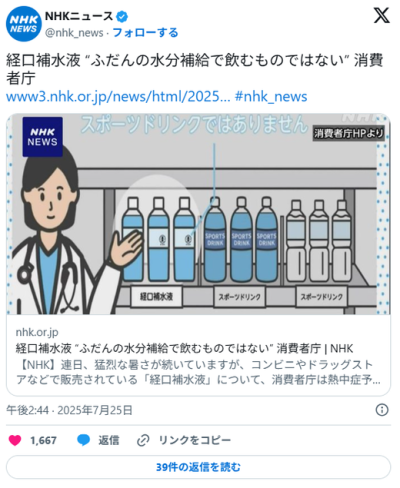The image size is (400, 488).
Task: Click the link card article title
Action: (184, 348)
